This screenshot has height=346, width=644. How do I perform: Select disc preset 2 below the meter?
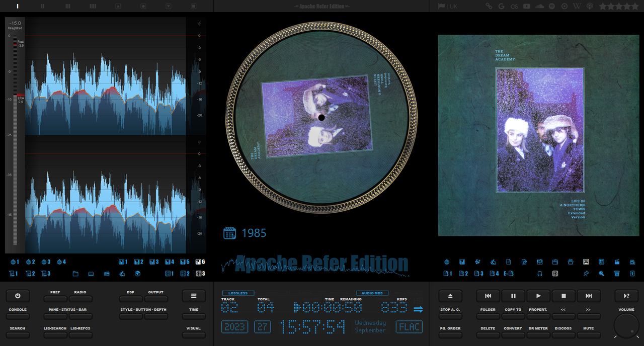tap(30, 262)
